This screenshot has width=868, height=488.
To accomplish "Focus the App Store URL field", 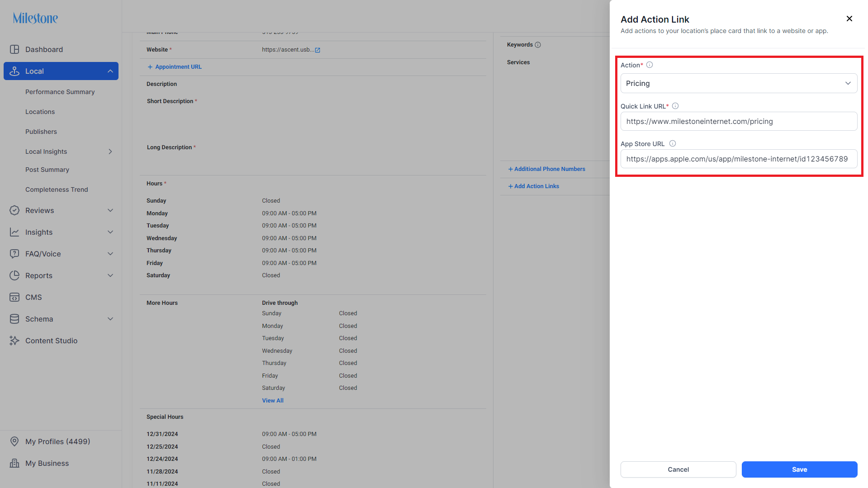I will coord(739,159).
